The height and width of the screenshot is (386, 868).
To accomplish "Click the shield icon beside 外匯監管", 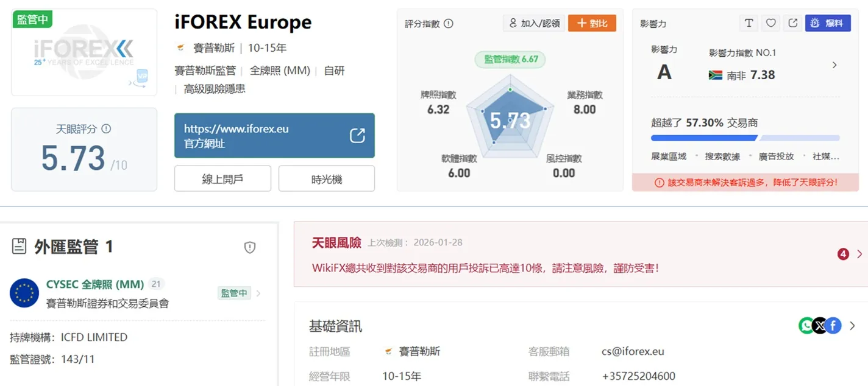I will point(249,247).
